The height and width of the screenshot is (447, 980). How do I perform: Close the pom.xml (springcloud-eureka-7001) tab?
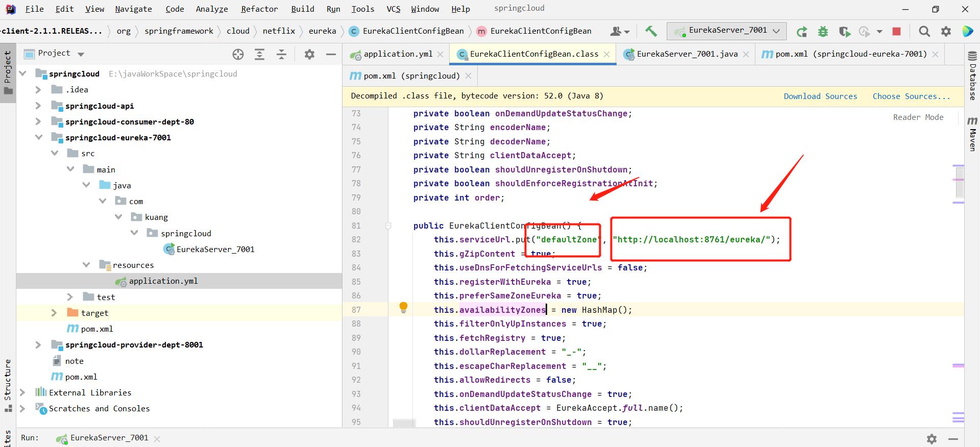[x=935, y=54]
